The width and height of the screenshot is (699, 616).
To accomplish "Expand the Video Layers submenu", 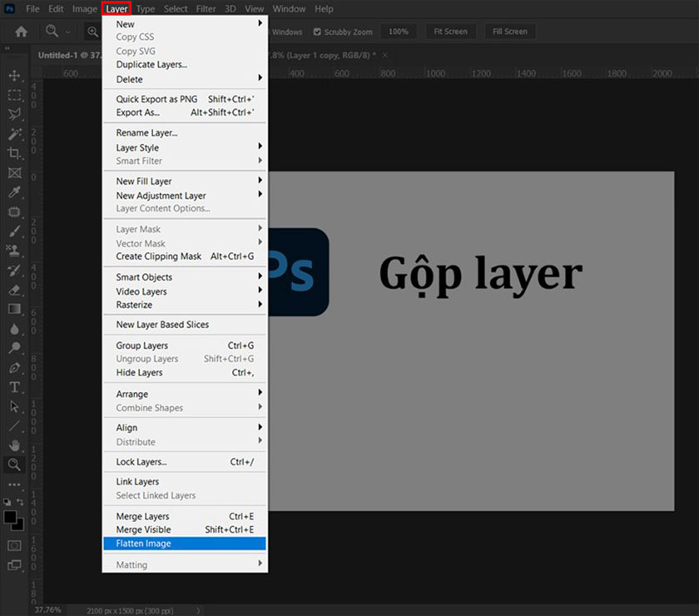I will [x=185, y=291].
